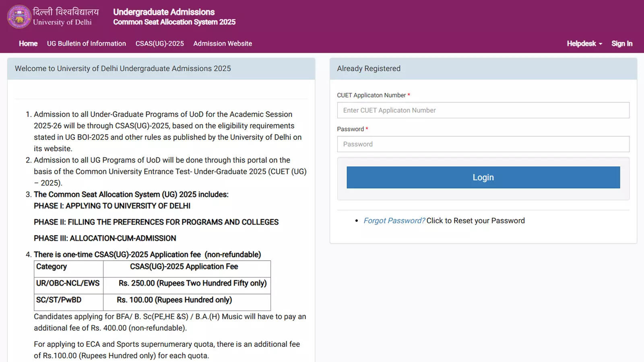
Task: Click the Already Registered panel heading
Action: (x=369, y=68)
